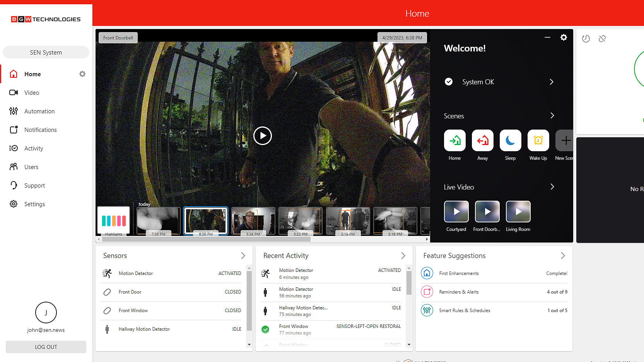Expand the Scenes section chevron
The height and width of the screenshot is (362, 644).
[x=552, y=116]
